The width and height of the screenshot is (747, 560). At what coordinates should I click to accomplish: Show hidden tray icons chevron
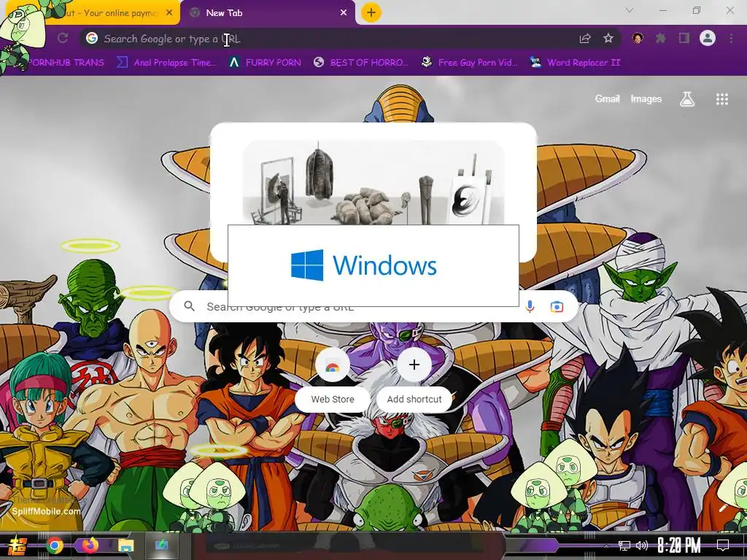click(606, 545)
